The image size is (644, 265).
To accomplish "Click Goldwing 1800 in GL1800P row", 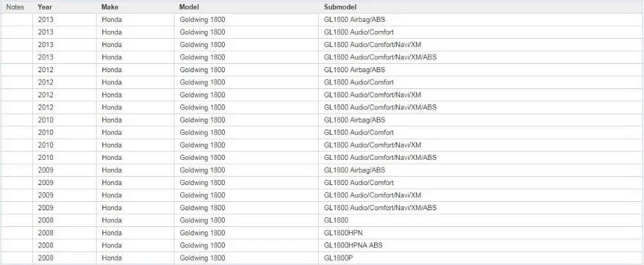I will [202, 258].
